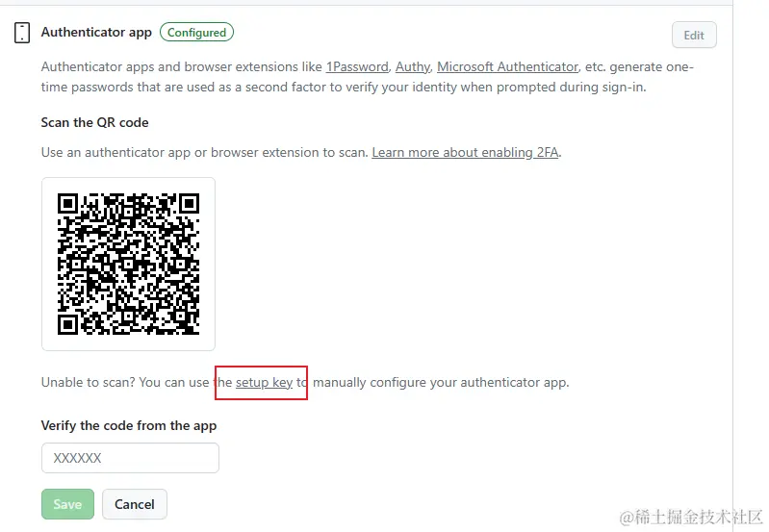The image size is (769, 532).
Task: Click the top-left finder square of QR code
Action: click(x=67, y=203)
